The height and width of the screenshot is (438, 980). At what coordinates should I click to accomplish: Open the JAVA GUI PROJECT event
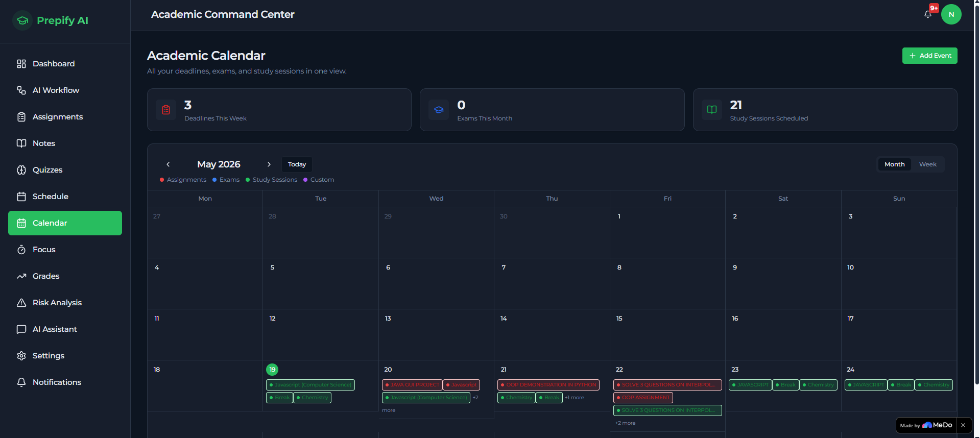(x=412, y=385)
